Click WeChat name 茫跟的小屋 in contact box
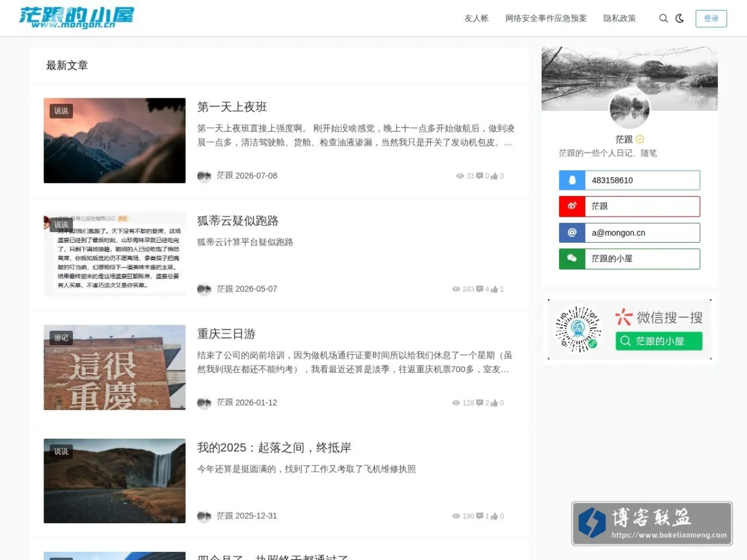747x560 pixels. pos(612,259)
